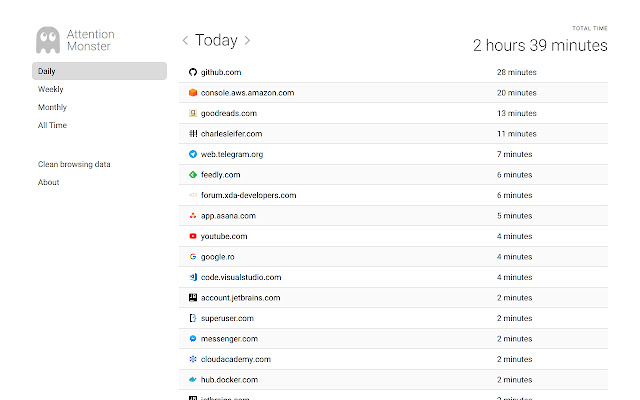Viewport: 640px width, 400px height.
Task: Click the google.ro domain name
Action: tap(218, 257)
